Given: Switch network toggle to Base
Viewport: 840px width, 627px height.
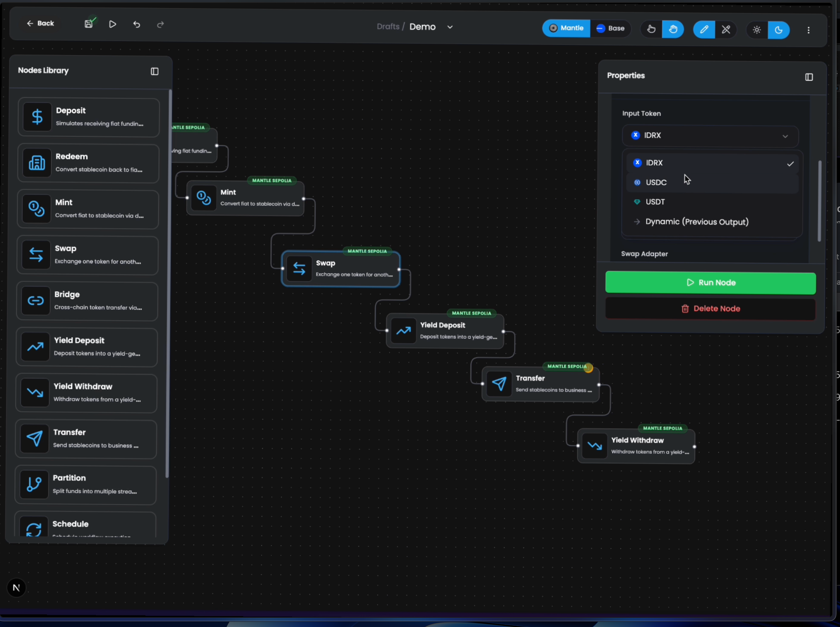Looking at the screenshot, I should click(x=611, y=28).
